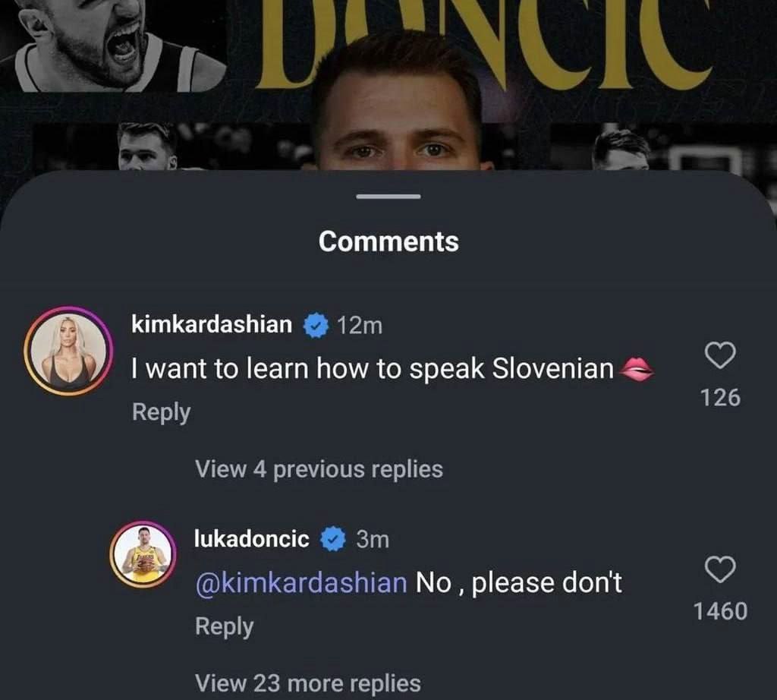Screen dimensions: 777x700
Task: View the 1460 likes count
Action: tap(720, 611)
